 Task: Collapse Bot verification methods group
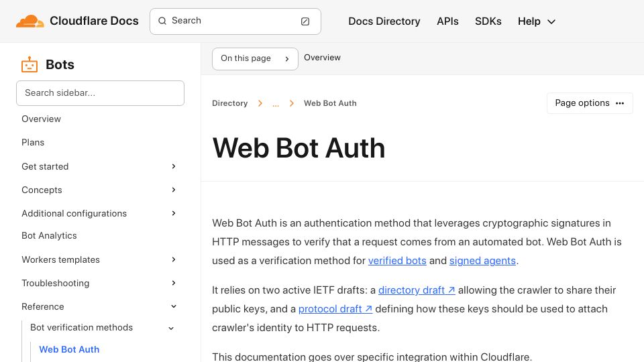(171, 328)
